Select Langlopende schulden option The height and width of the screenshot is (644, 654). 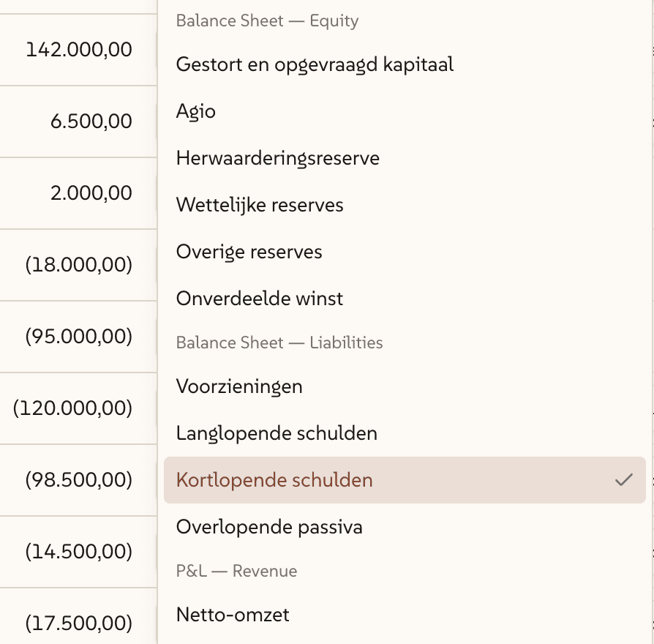[x=277, y=433]
